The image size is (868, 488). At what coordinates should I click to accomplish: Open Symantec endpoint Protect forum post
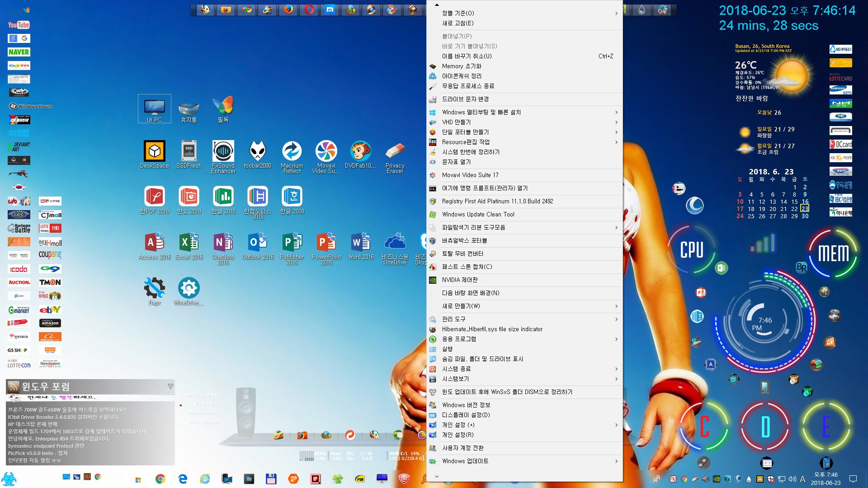46,446
